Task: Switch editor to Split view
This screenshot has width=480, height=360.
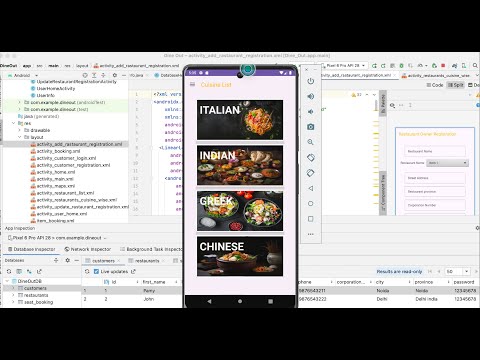Action: click(x=456, y=85)
